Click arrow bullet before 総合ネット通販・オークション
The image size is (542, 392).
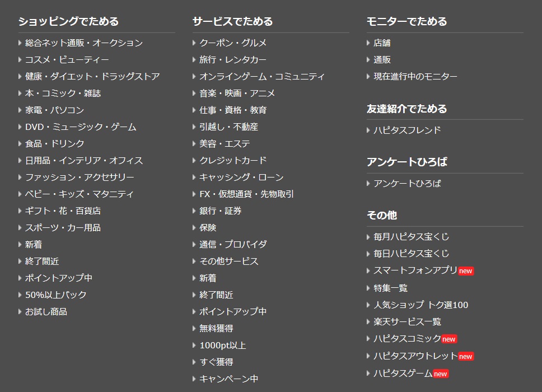[20, 43]
